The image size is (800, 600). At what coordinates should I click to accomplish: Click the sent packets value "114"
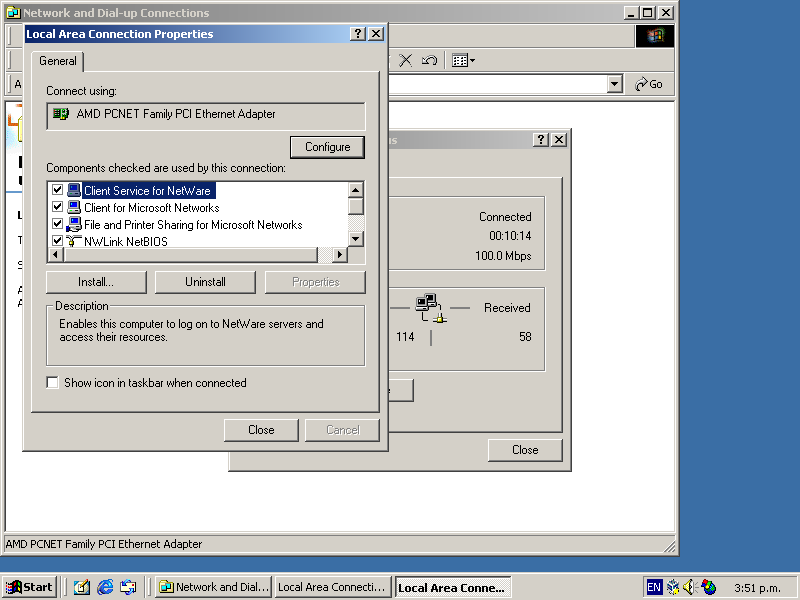click(x=405, y=337)
